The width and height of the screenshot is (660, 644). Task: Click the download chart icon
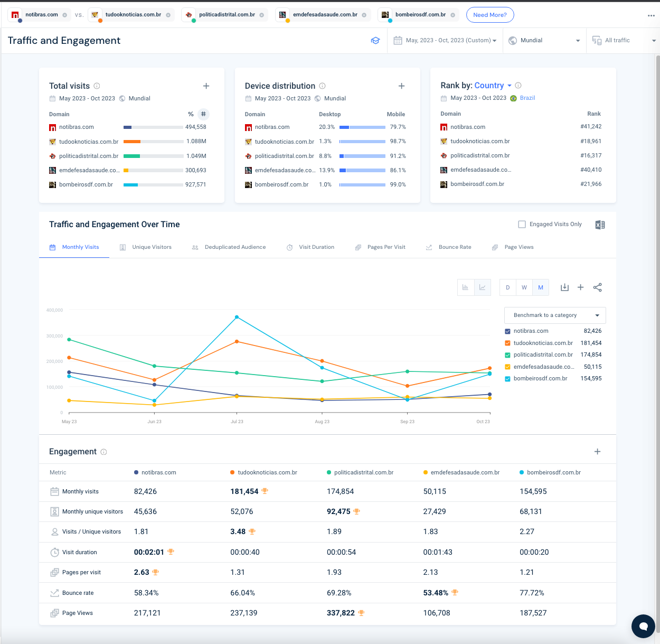point(564,287)
